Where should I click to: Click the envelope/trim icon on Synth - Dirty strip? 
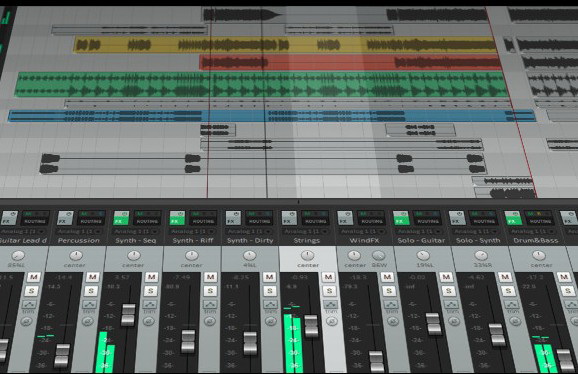coord(270,305)
